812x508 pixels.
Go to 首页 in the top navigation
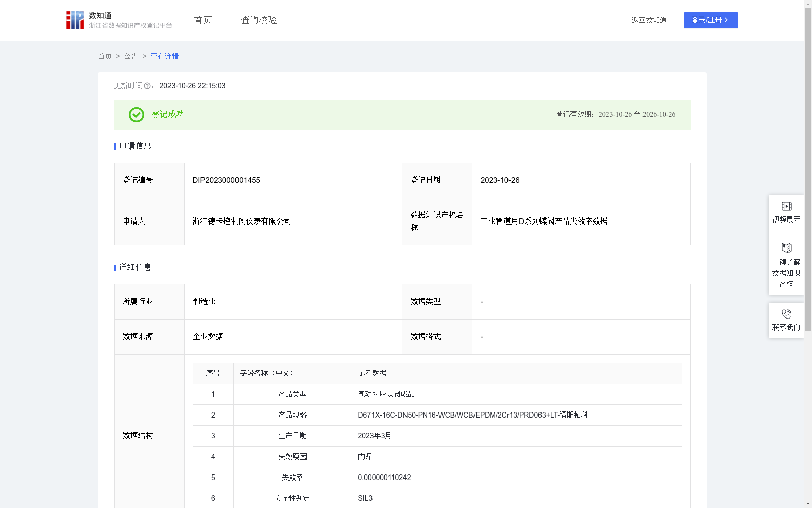click(203, 20)
